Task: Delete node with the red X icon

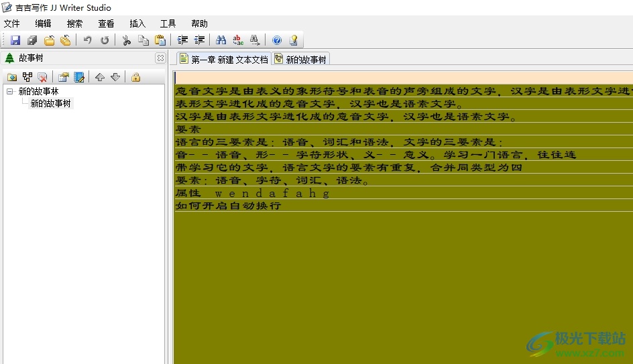Action: tap(42, 77)
